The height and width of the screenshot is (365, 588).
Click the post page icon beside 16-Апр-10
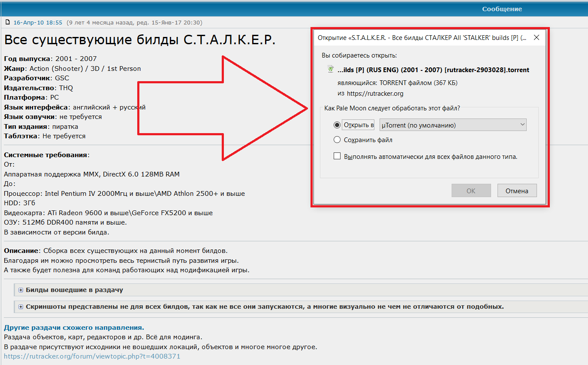pyautogui.click(x=7, y=22)
